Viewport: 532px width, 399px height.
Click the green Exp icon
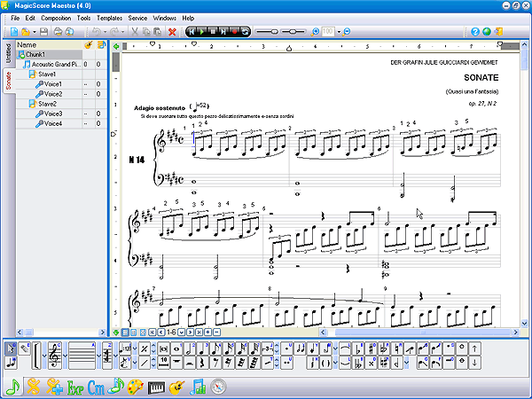75,387
